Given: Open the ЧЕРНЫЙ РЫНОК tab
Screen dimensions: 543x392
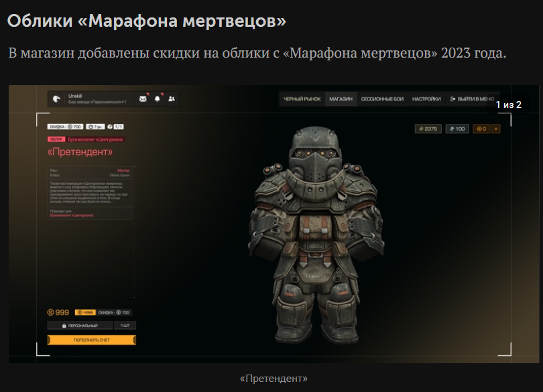Looking at the screenshot, I should point(302,99).
